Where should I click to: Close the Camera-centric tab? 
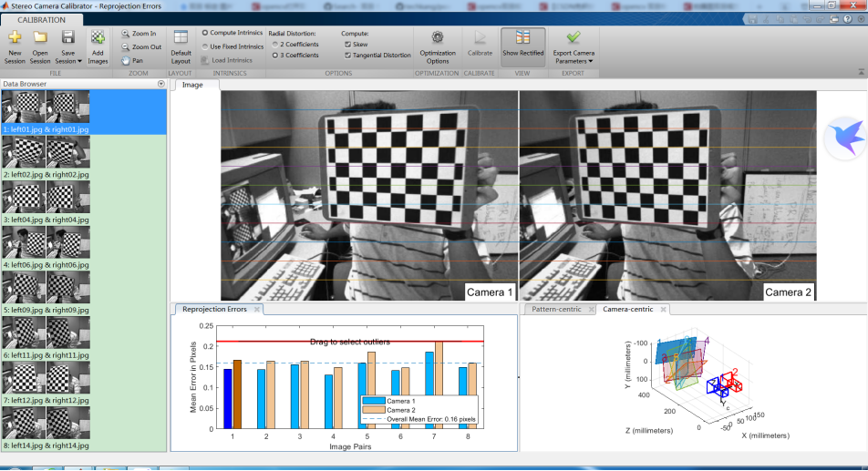coord(663,309)
